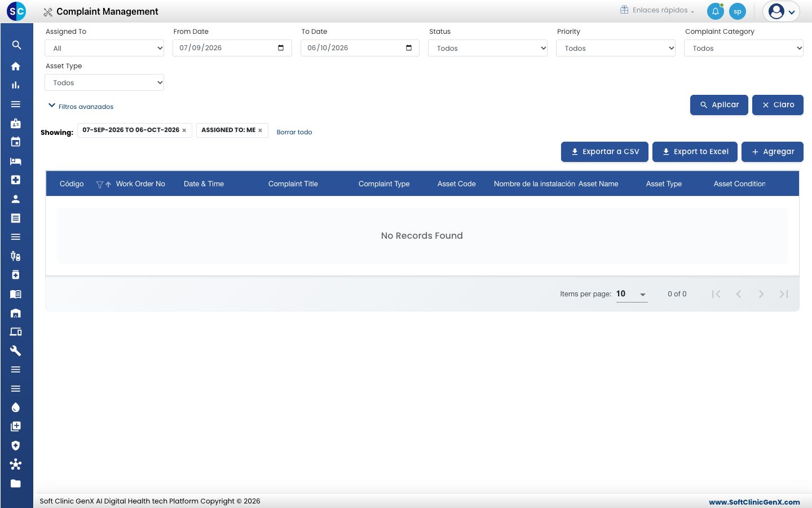This screenshot has height=508, width=812.
Task: Open the wrench maintenance sidebar icon
Action: (16, 351)
